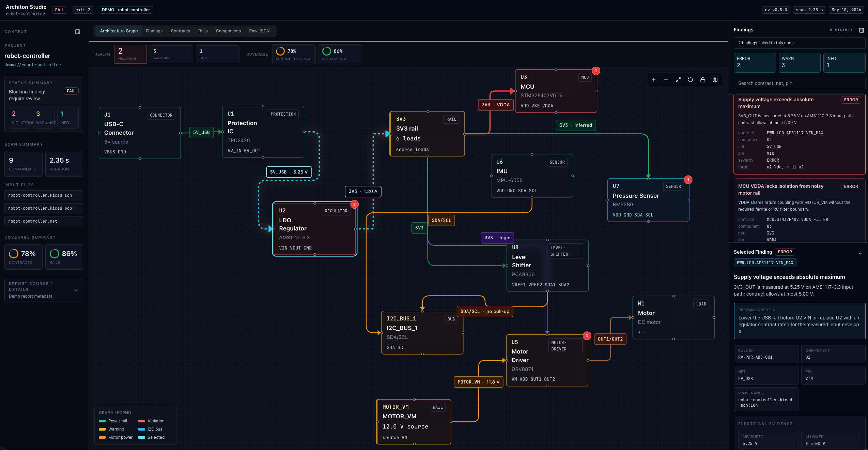The height and width of the screenshot is (450, 868).
Task: Toggle the graph lock padlock icon
Action: pos(702,80)
